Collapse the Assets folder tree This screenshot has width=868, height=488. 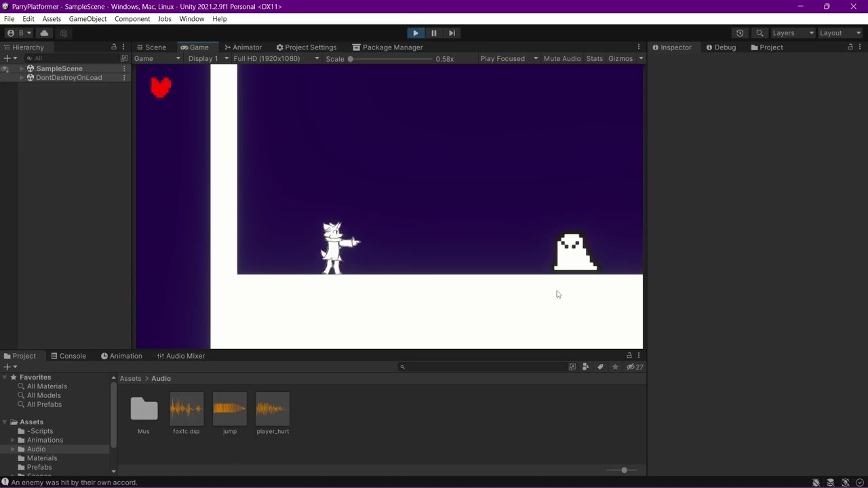tap(5, 422)
